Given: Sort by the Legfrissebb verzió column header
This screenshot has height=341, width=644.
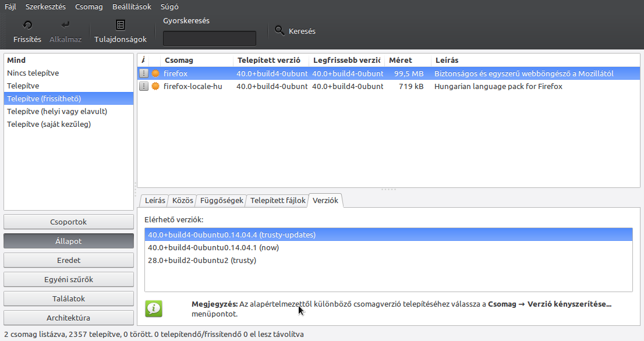Looking at the screenshot, I should click(346, 61).
